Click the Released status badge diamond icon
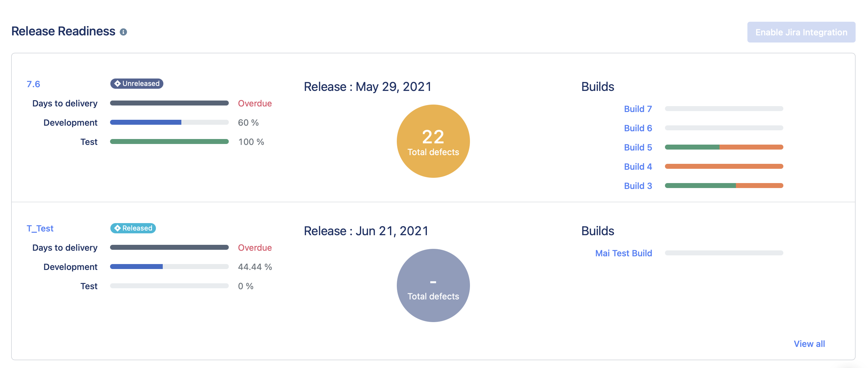 pyautogui.click(x=117, y=228)
